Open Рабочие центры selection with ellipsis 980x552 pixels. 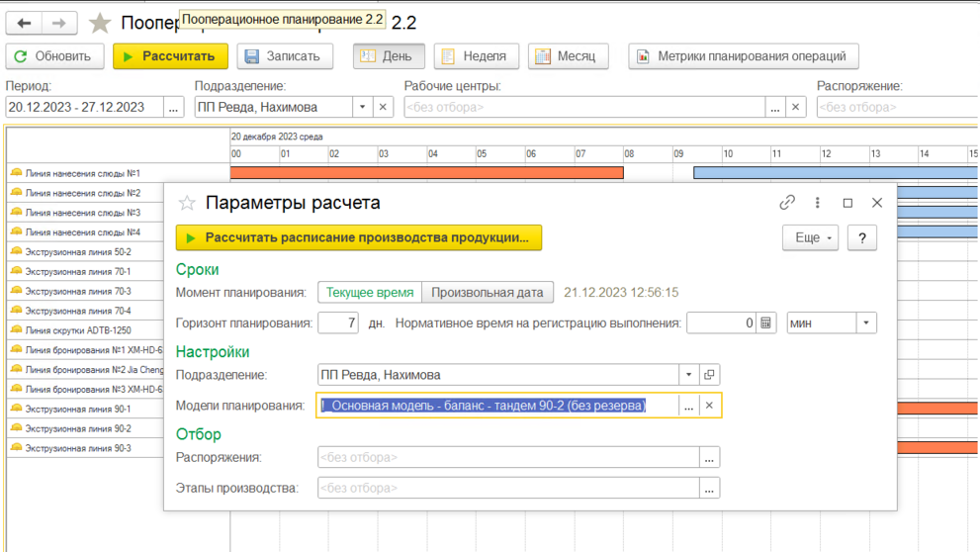tap(775, 107)
